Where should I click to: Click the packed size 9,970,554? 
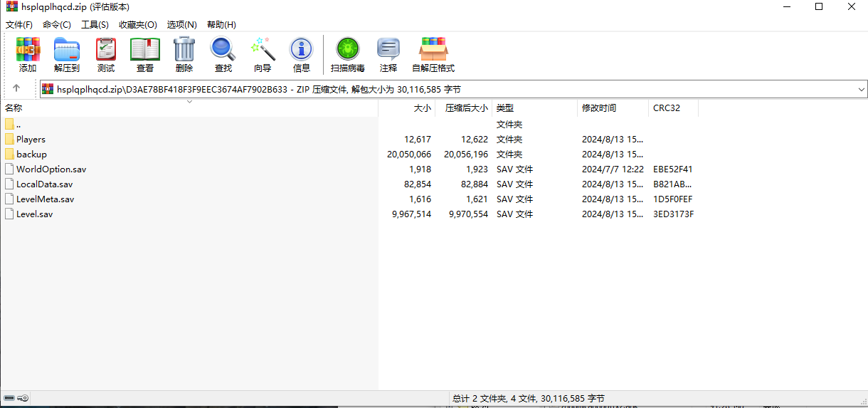point(468,214)
